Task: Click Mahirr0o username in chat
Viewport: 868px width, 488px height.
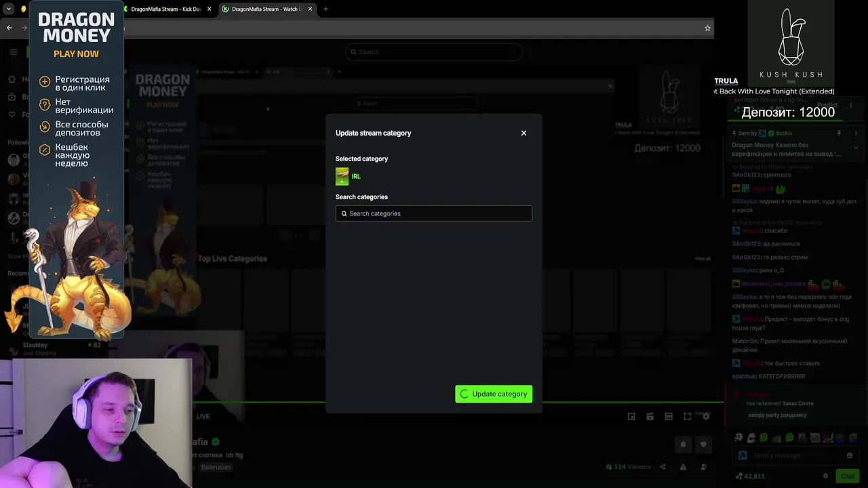Action: [746, 341]
